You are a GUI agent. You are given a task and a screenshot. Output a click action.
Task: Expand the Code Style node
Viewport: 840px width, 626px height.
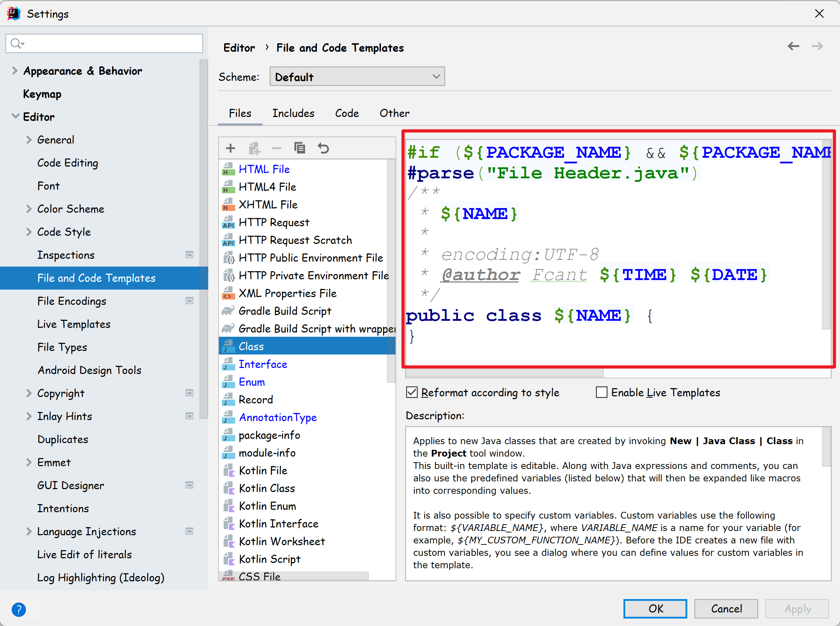29,232
